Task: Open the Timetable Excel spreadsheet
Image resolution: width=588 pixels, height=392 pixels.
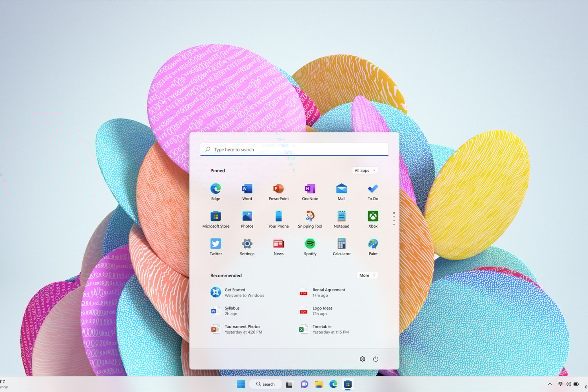Action: coord(324,329)
